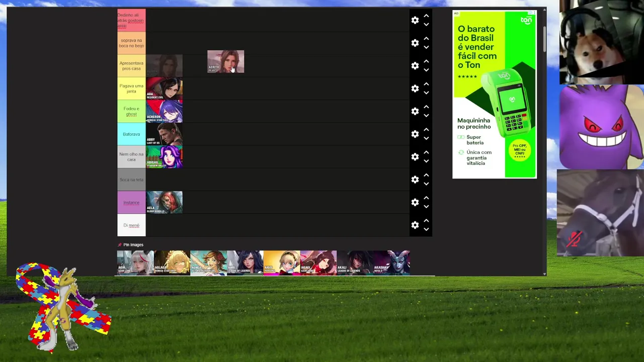Move 'Soca na teta' row down
Image resolution: width=644 pixels, height=362 pixels.
pos(426,184)
